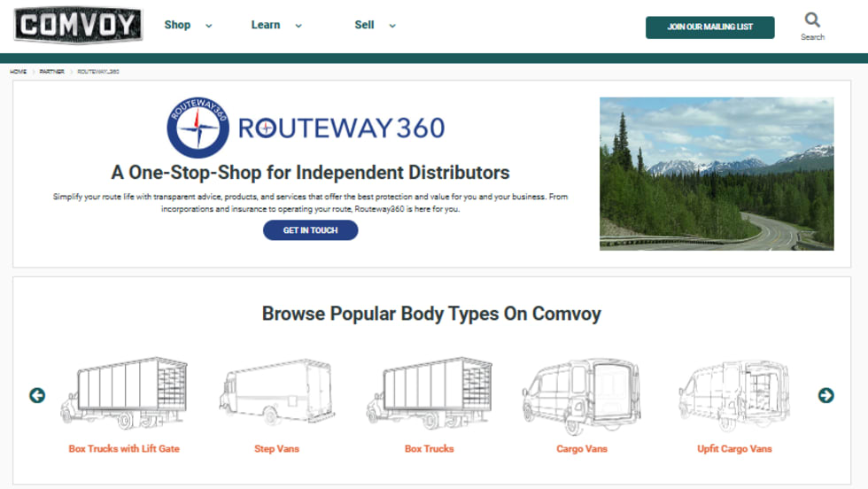Open the Search magnifier icon
Viewport: 868px width, 489px height.
click(x=812, y=20)
